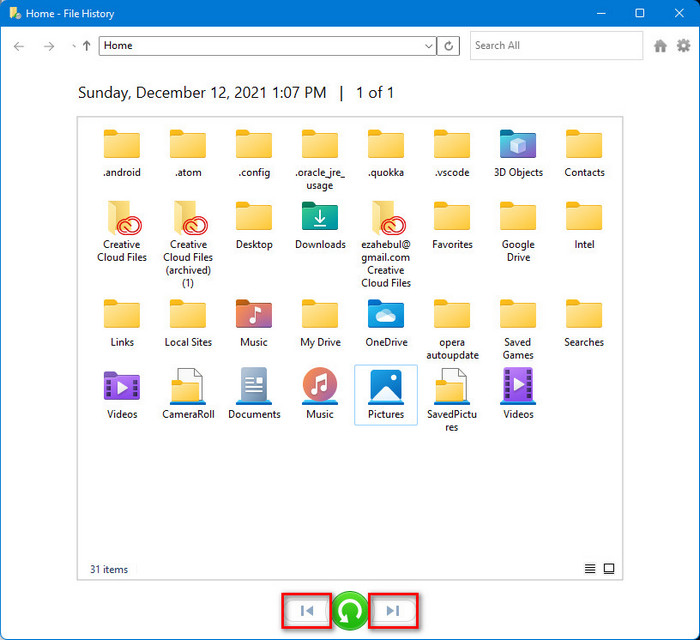This screenshot has width=700, height=640.
Task: Open the 3D Objects folder
Action: click(x=518, y=153)
